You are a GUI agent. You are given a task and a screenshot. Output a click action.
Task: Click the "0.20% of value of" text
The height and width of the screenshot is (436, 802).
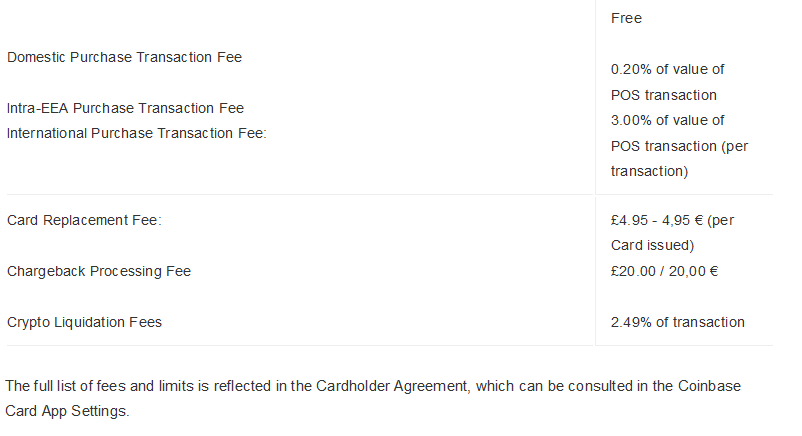(x=667, y=70)
